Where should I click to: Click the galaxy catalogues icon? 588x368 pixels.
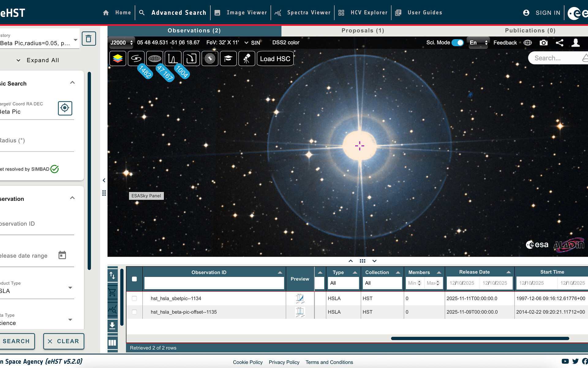[136, 59]
